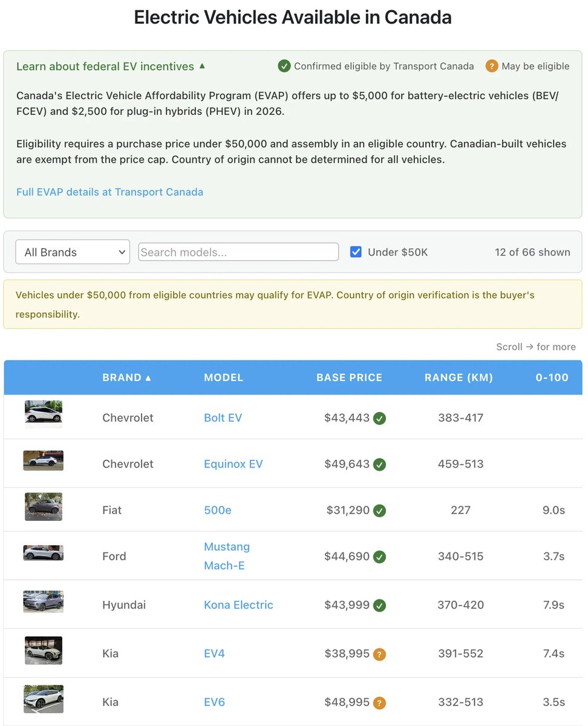Click the Equinox EV car thumbnail
The image size is (588, 726).
pyautogui.click(x=44, y=460)
